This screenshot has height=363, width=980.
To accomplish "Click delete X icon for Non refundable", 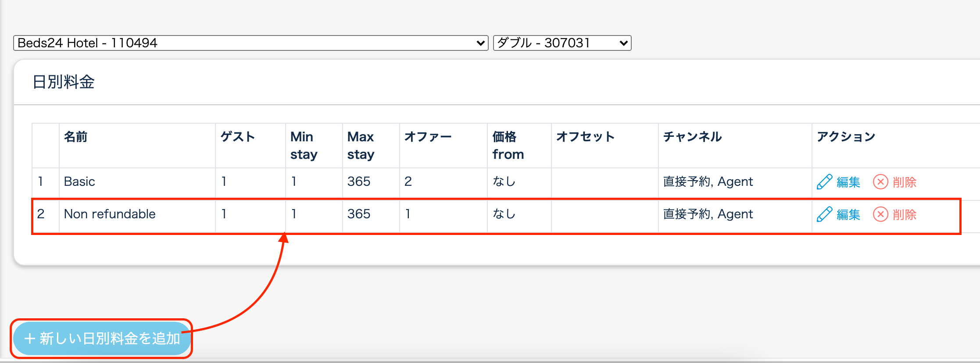I will click(x=880, y=214).
